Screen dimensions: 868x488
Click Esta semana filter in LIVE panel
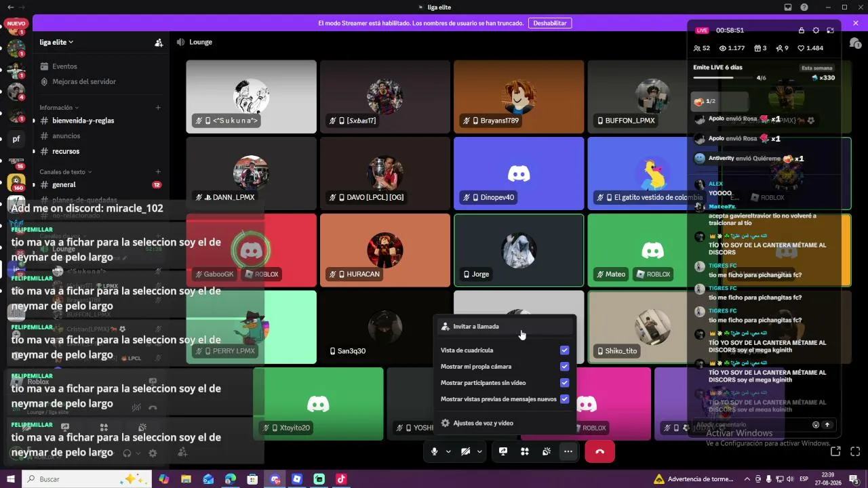pos(817,68)
